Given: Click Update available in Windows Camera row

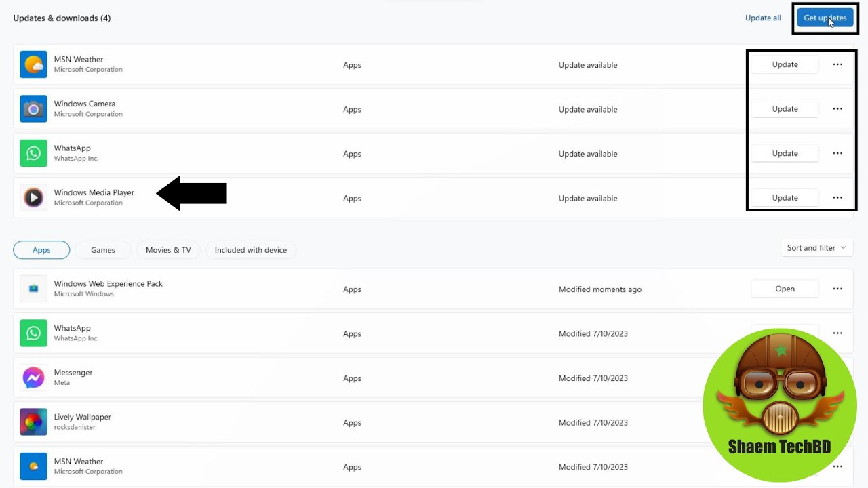Looking at the screenshot, I should pos(588,110).
